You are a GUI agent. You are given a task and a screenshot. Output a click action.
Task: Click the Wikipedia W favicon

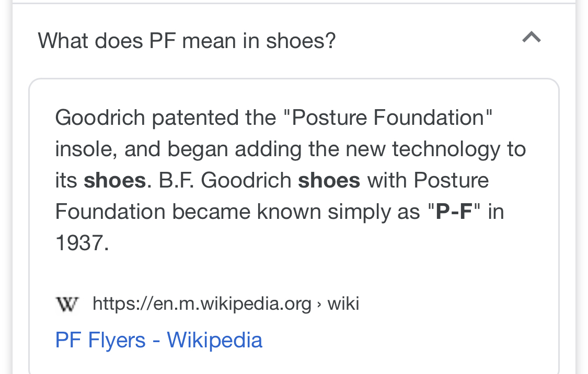(x=67, y=304)
